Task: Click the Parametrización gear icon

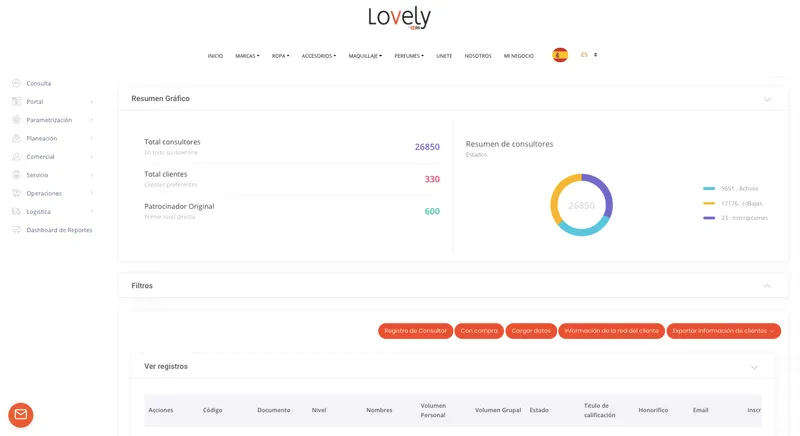Action: [x=16, y=120]
